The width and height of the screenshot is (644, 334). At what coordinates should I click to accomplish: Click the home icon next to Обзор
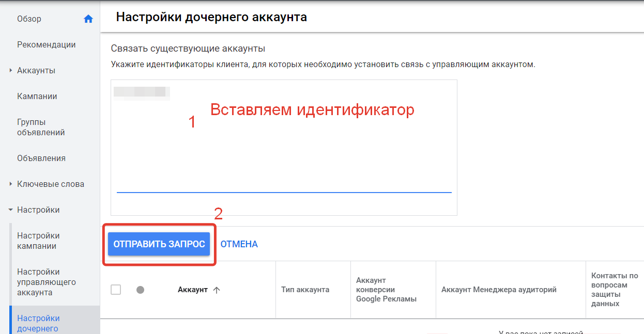[88, 19]
